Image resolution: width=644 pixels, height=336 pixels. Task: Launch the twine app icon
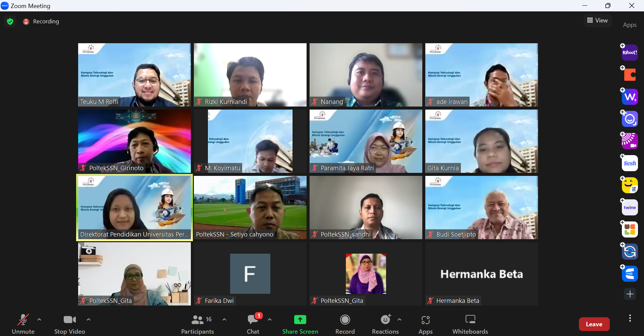(630, 207)
